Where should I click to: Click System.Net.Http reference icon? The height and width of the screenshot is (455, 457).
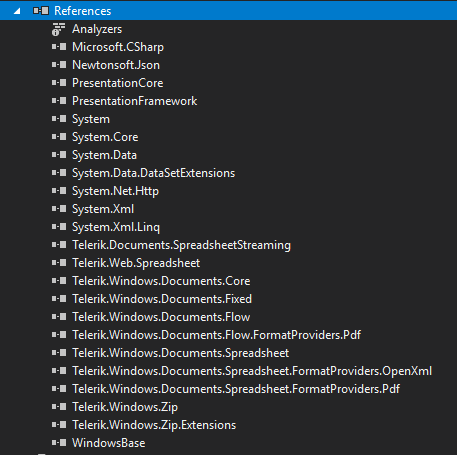point(59,191)
